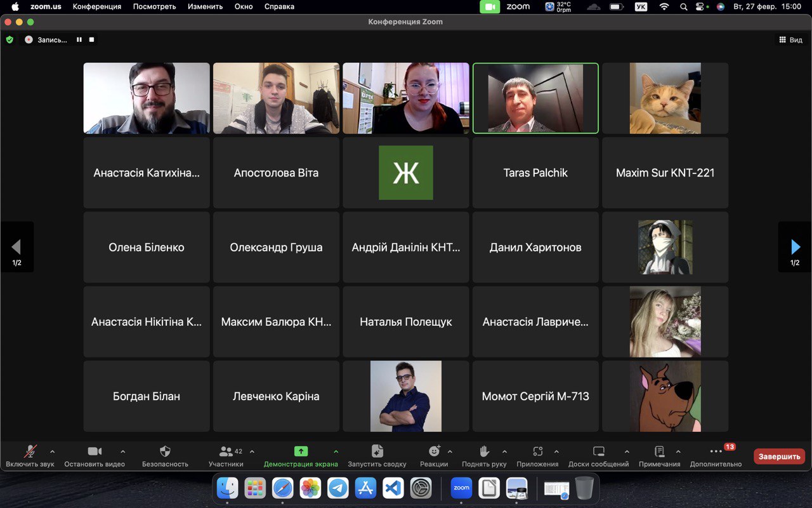Open the Reactions (Реакции) smiley icon
The image size is (812, 508).
click(434, 451)
